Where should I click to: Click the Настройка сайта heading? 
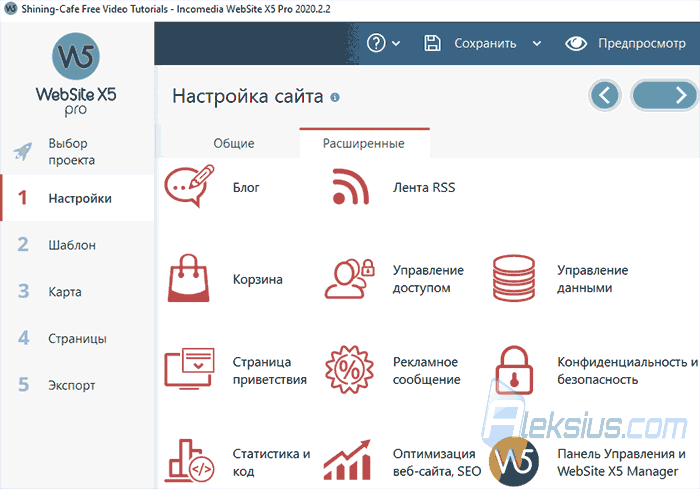[x=248, y=96]
